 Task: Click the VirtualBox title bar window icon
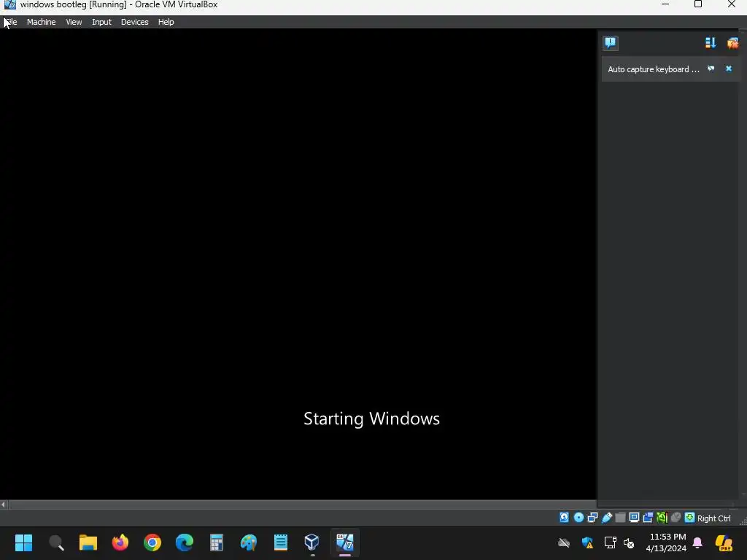point(9,5)
